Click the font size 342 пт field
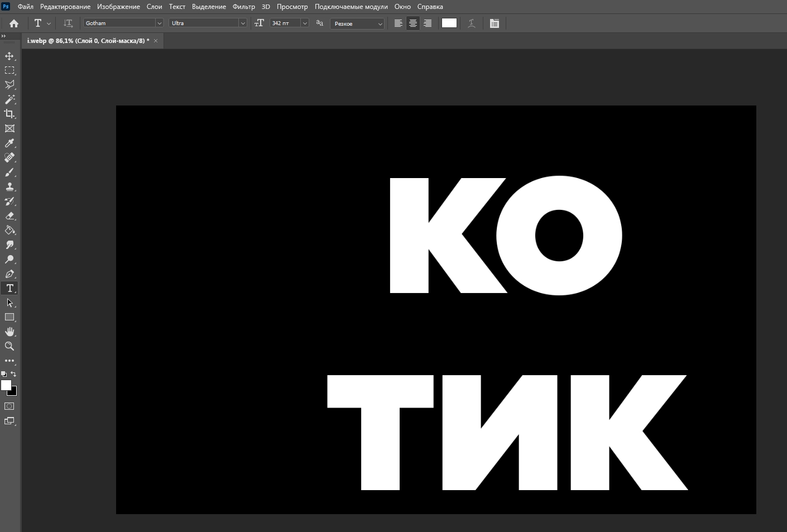This screenshot has width=787, height=532. 285,23
